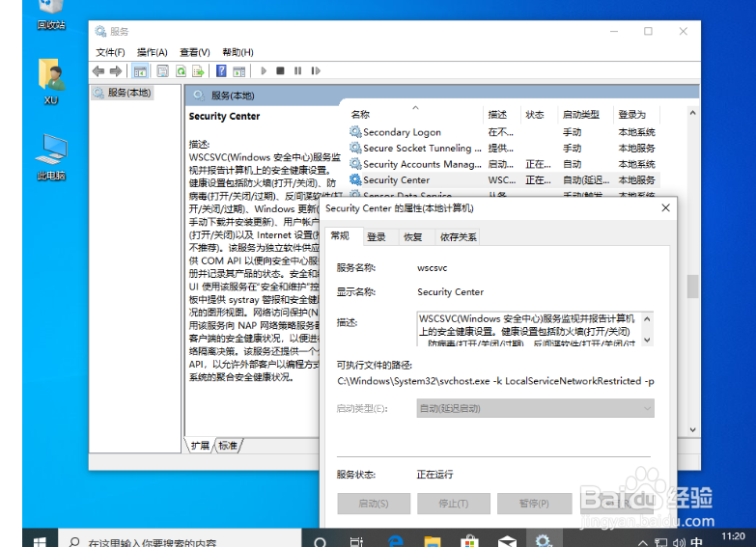
Task: Open the Mail app from the taskbar
Action: [507, 541]
